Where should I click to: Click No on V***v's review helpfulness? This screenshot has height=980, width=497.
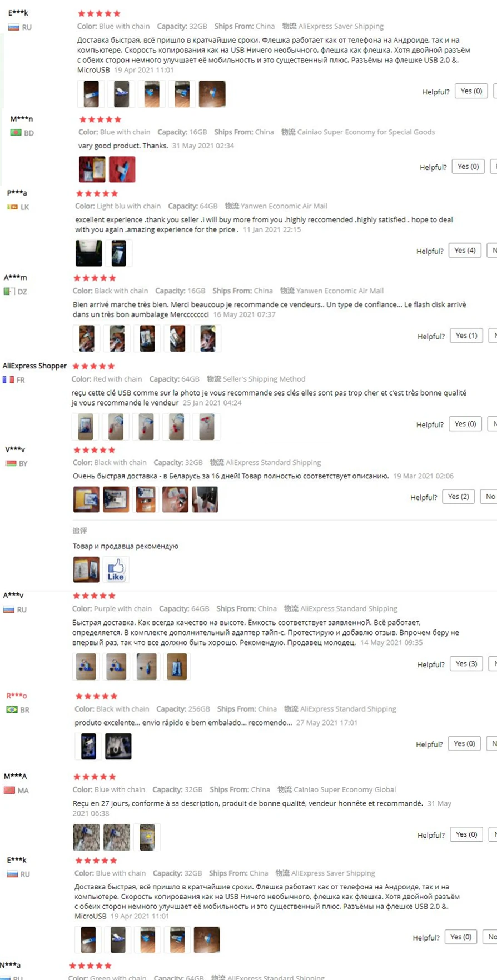(x=490, y=497)
